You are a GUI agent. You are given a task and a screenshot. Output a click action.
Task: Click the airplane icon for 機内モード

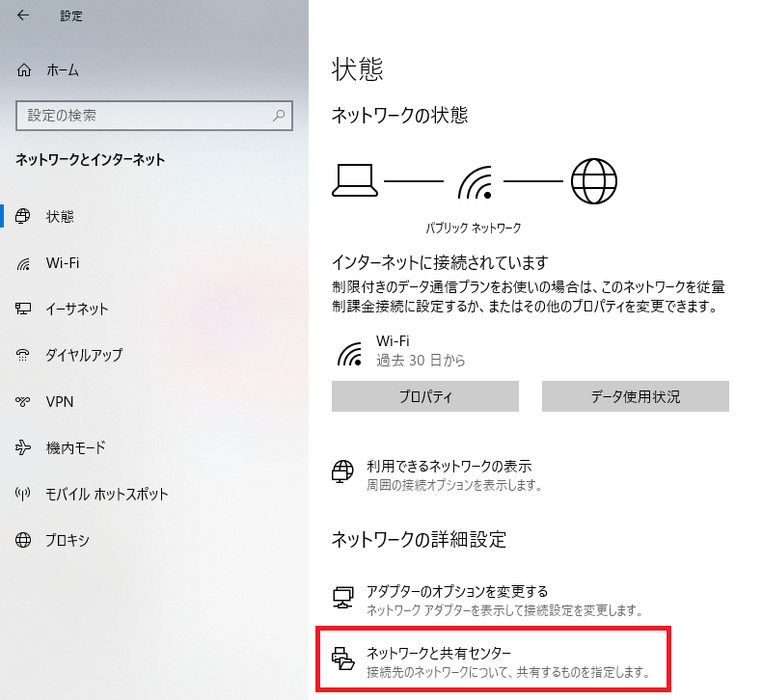(23, 447)
